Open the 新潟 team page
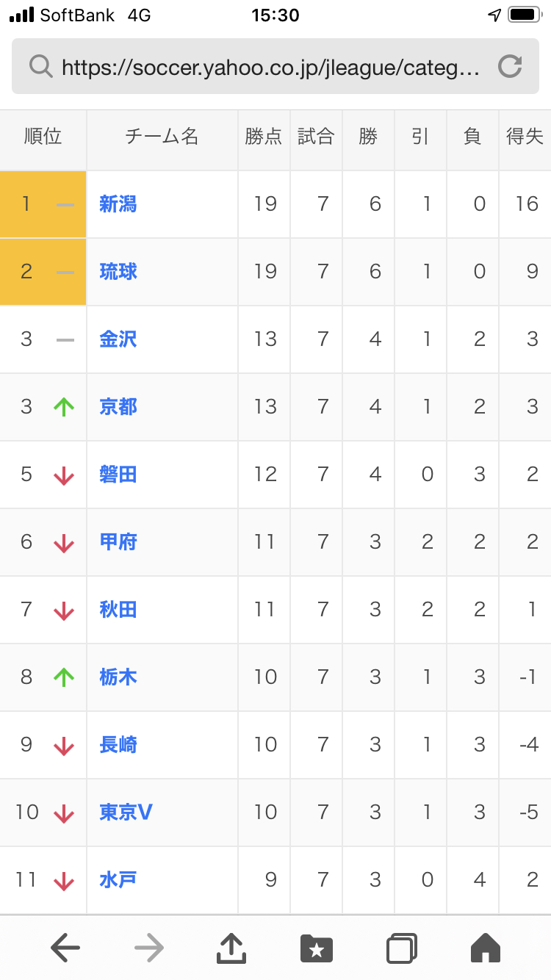The height and width of the screenshot is (980, 551). (x=118, y=204)
